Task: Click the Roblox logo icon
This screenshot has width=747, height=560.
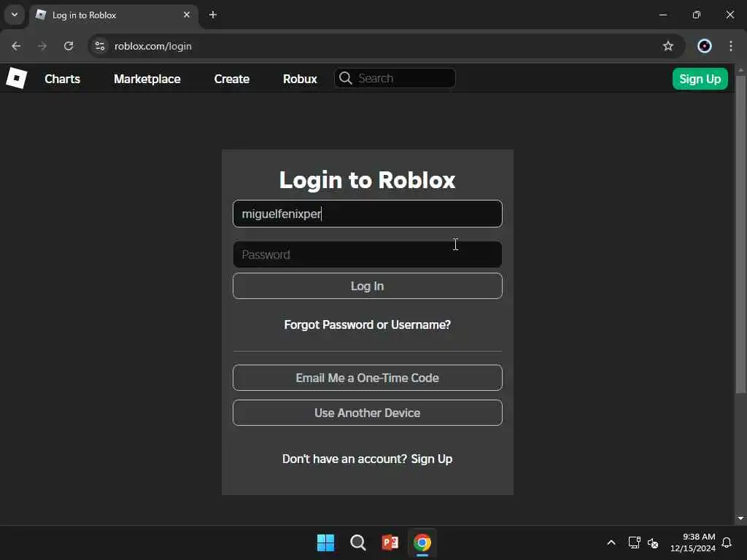Action: click(16, 78)
